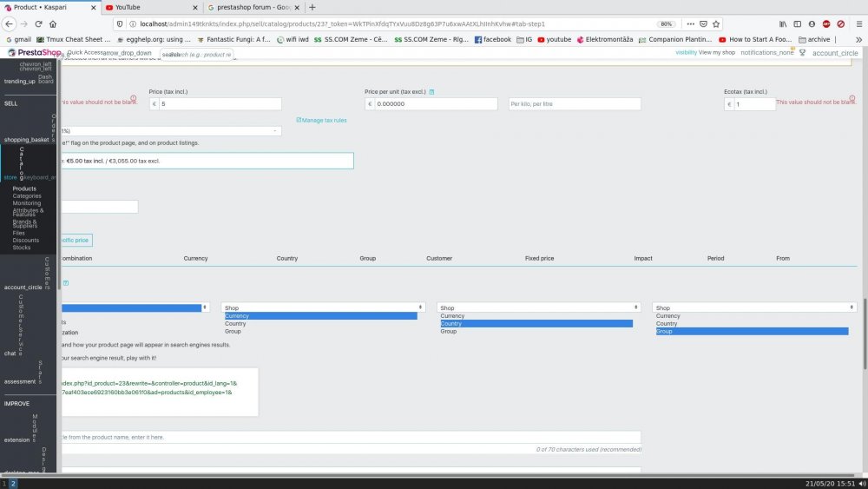Image resolution: width=868 pixels, height=489 pixels.
Task: Open notifications in PrestaShop header
Action: [x=766, y=53]
